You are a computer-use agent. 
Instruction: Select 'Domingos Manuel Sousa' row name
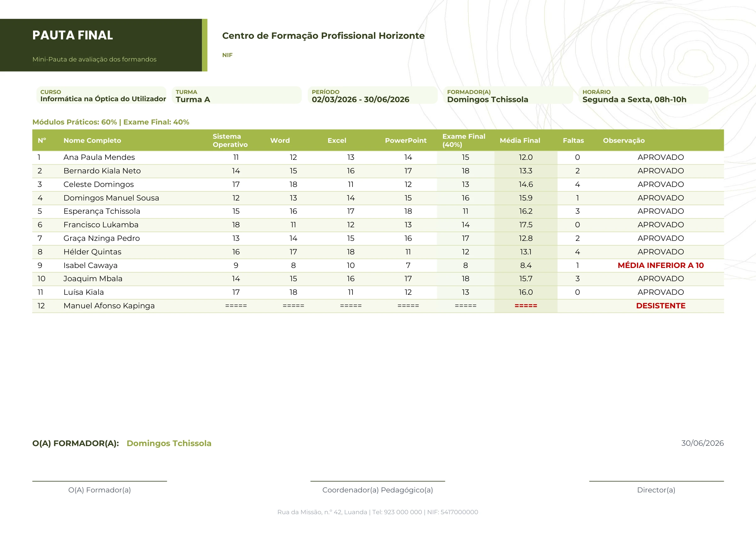tap(111, 198)
